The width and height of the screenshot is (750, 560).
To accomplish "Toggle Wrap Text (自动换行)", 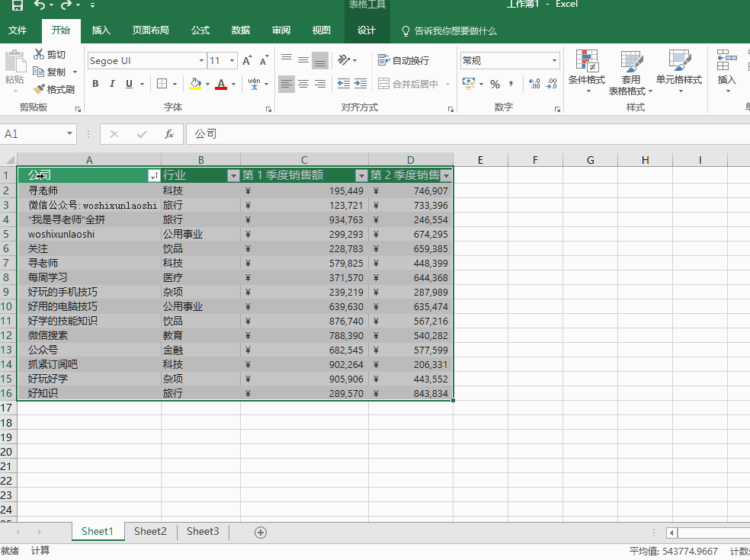I will point(403,61).
